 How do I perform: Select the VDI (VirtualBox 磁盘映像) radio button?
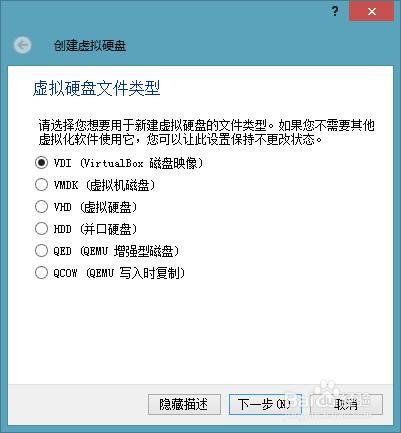41,163
